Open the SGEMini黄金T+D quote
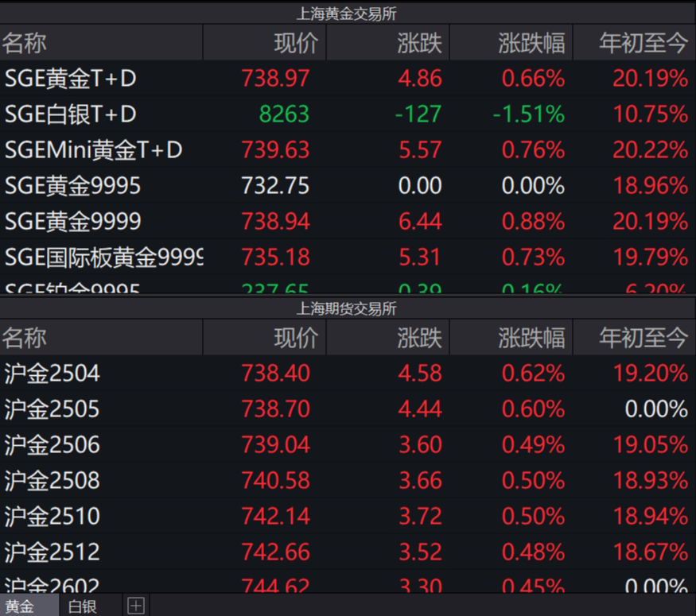 click(94, 149)
